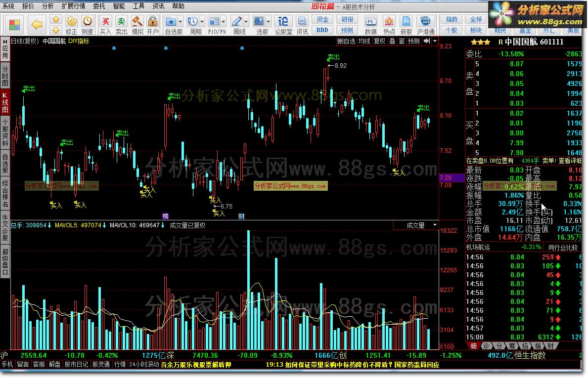Select the 细 detail tab

[473, 346]
